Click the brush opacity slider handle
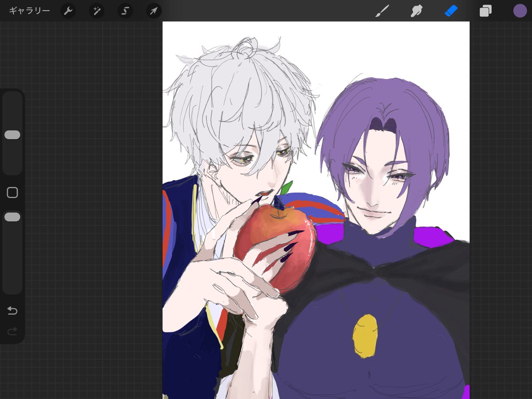Screen dimensions: 532x399 point(12,217)
